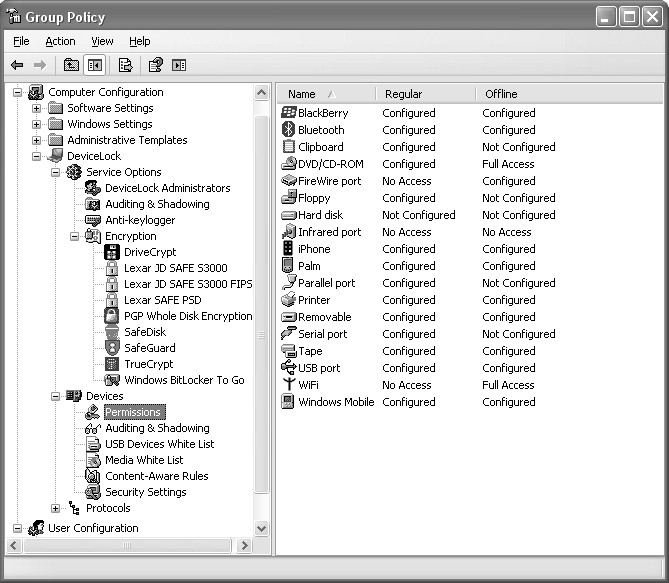The image size is (669, 583).
Task: Expand the Administrative Templates node
Action: tap(36, 140)
